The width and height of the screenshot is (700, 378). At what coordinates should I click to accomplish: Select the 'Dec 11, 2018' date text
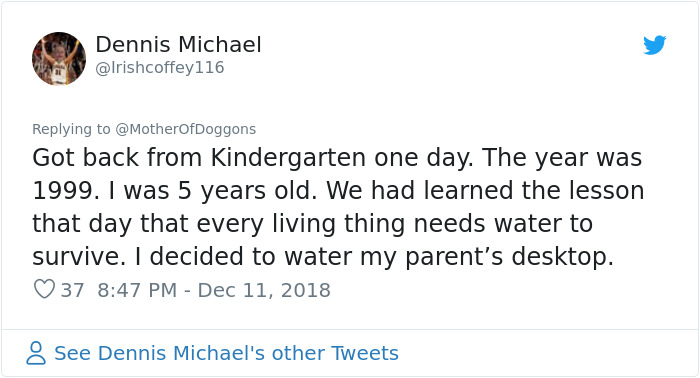click(264, 290)
